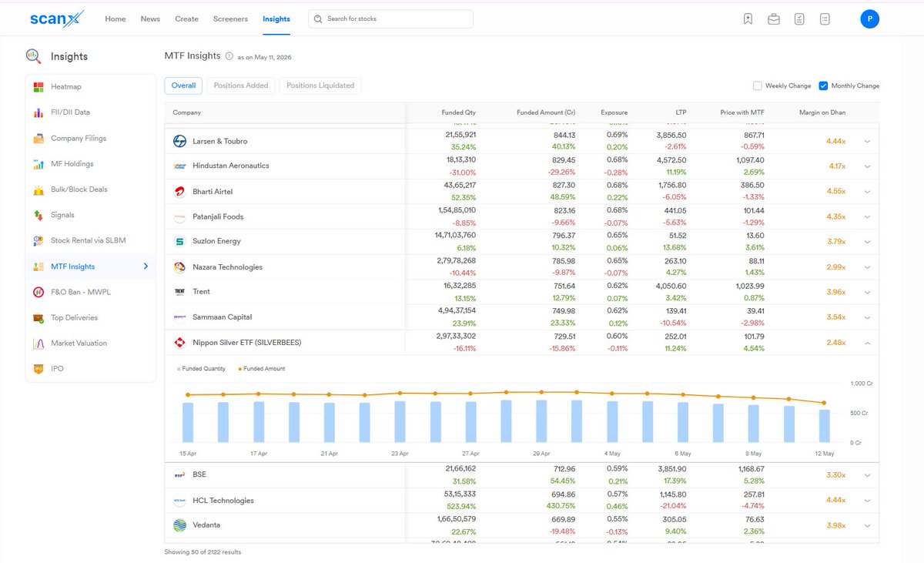Image resolution: width=924 pixels, height=563 pixels.
Task: Open the Screeners nav item
Action: (230, 19)
